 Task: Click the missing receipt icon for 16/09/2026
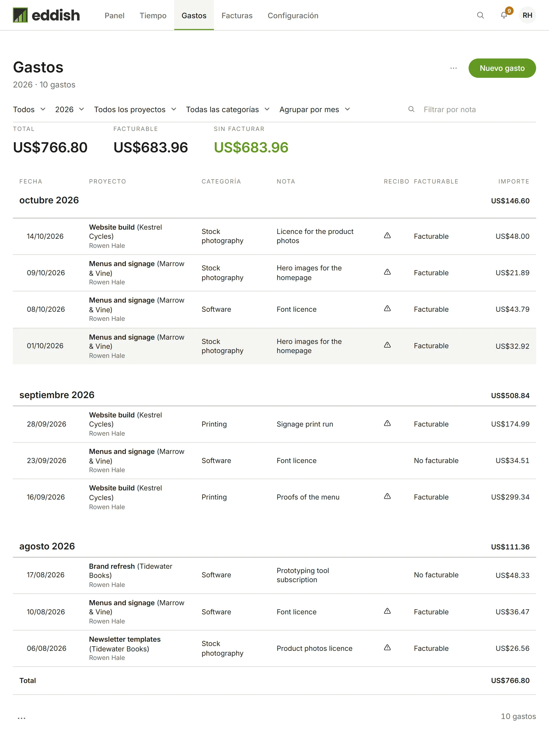coord(387,497)
